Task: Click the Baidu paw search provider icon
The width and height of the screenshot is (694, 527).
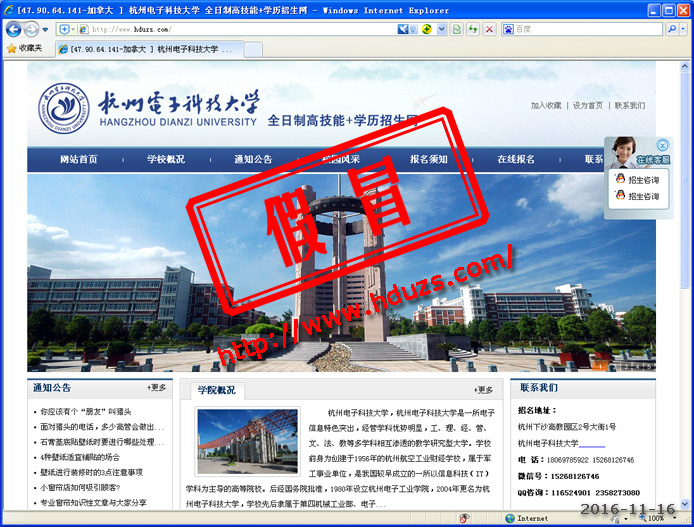Action: pos(508,29)
